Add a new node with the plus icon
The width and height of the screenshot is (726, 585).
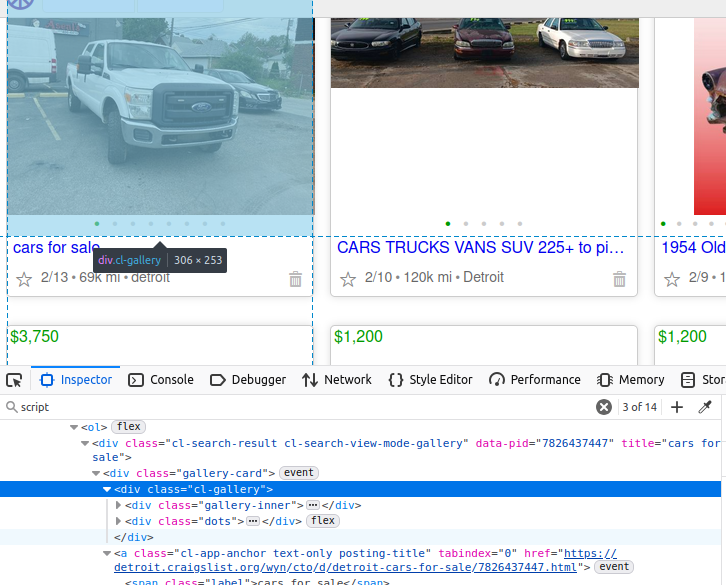pos(676,407)
